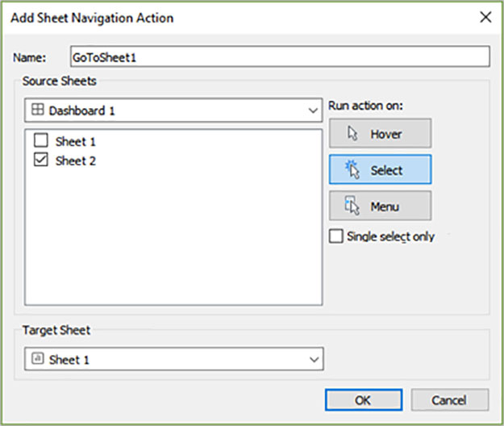Choose Select as the run action
This screenshot has width=504, height=426.
pyautogui.click(x=380, y=169)
